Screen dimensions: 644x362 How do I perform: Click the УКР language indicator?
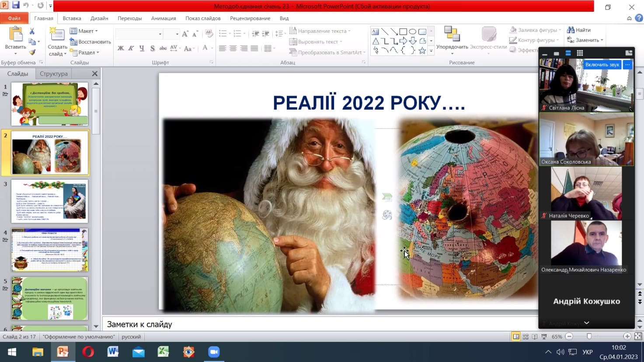[588, 352]
